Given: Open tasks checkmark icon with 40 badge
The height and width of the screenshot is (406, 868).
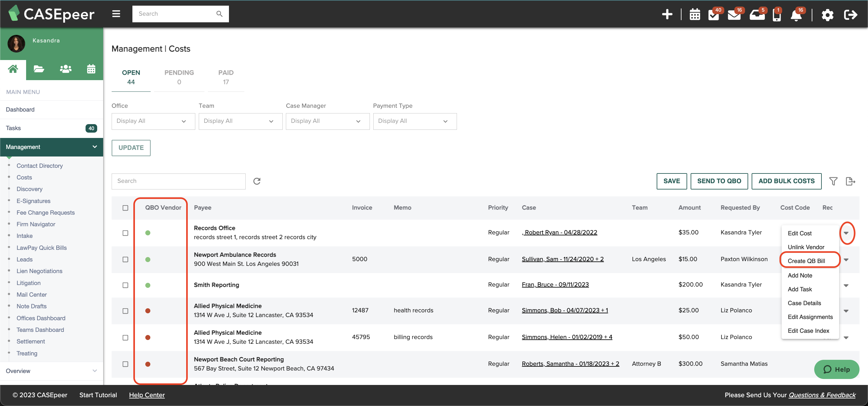Looking at the screenshot, I should (713, 15).
